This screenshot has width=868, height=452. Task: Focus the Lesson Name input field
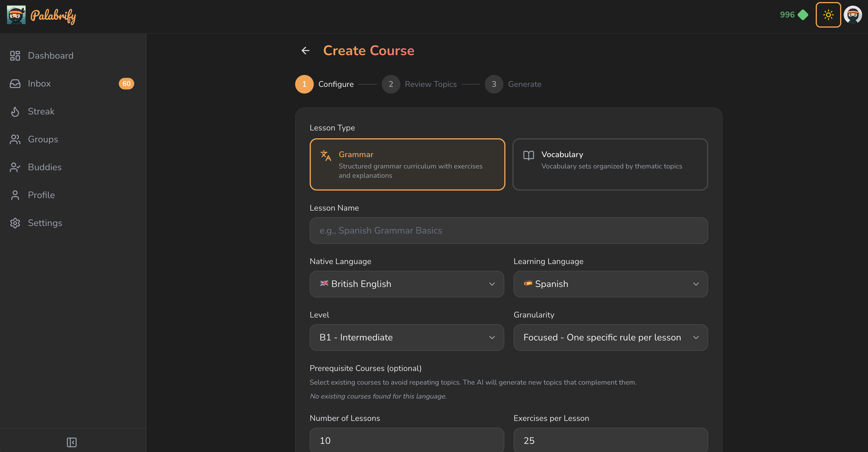tap(508, 231)
